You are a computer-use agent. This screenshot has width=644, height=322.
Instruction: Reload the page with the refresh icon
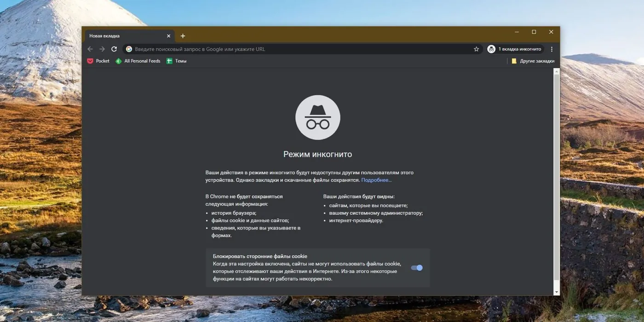point(114,49)
